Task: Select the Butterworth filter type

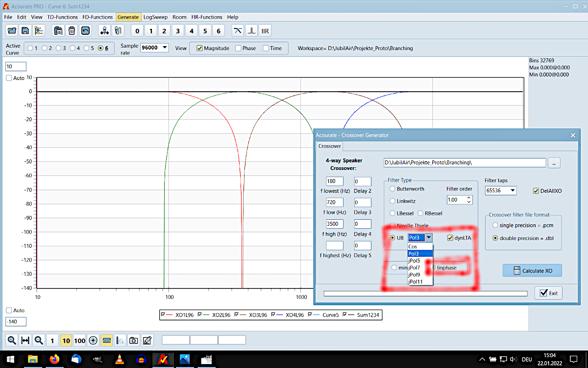Action: (392, 188)
